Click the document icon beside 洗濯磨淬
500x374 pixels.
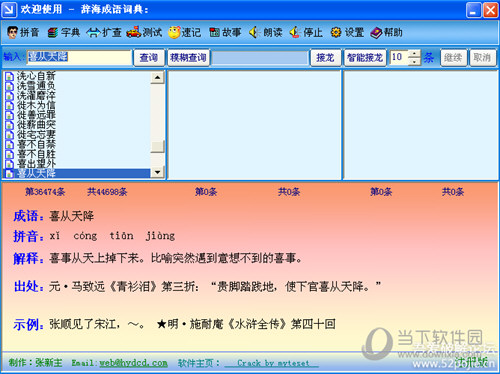click(9, 96)
